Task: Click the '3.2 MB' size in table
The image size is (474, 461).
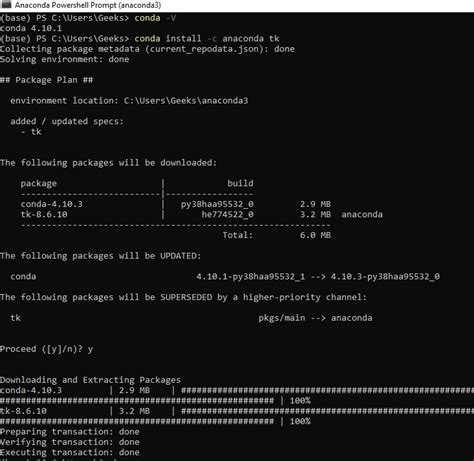Action: point(315,214)
